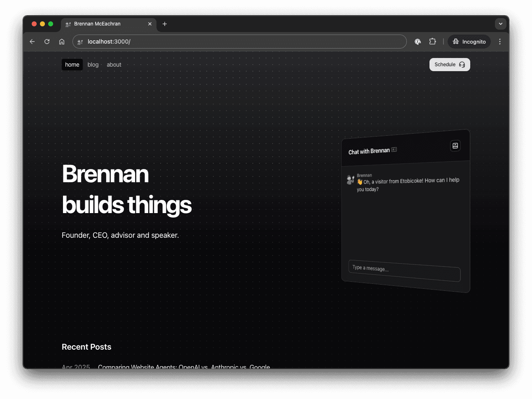Click the browser back arrow

coord(32,42)
